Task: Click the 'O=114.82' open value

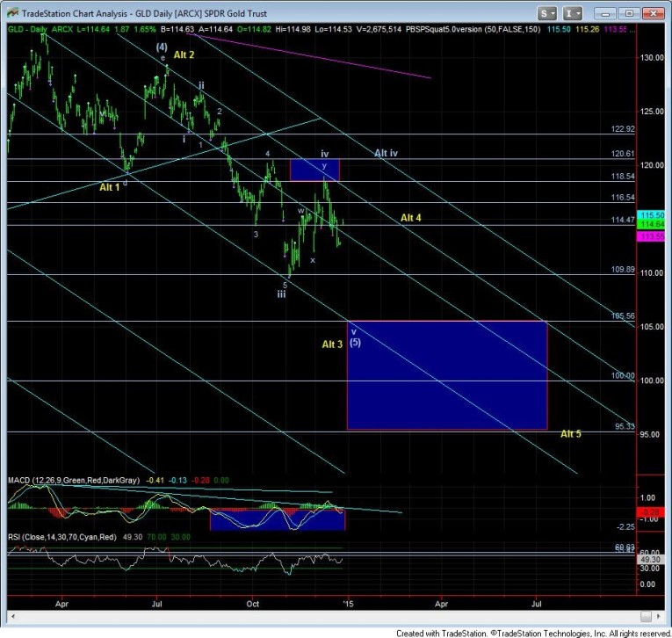Action: coord(254,29)
